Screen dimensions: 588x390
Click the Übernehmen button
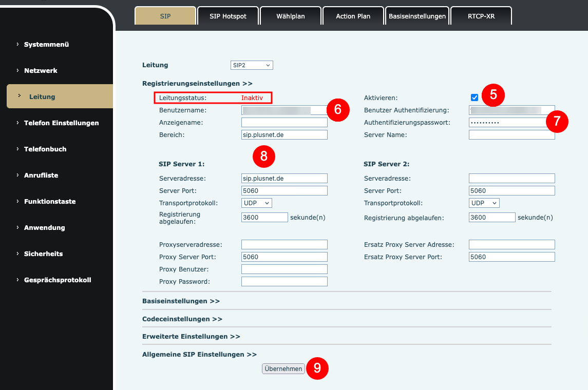283,368
